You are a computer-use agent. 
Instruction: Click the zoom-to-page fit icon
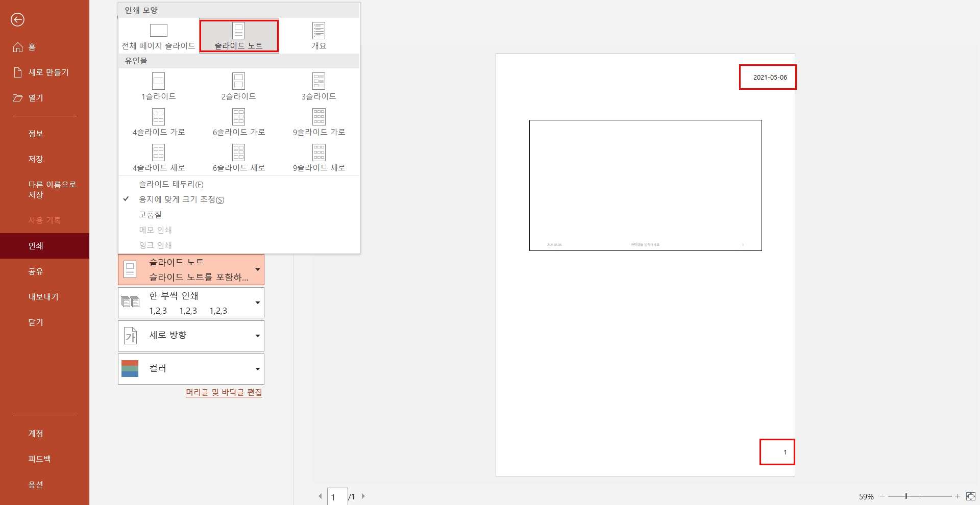[x=971, y=496]
